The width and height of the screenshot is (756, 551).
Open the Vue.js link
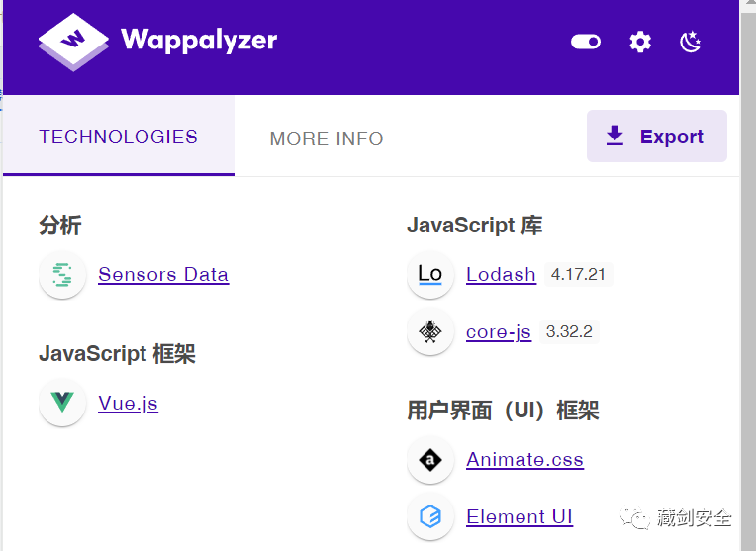[x=128, y=403]
